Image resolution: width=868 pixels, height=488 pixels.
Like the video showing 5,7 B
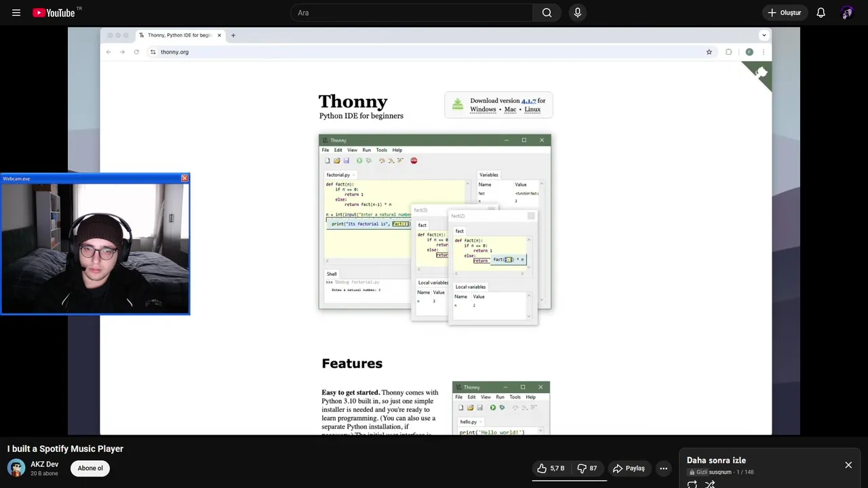(551, 468)
